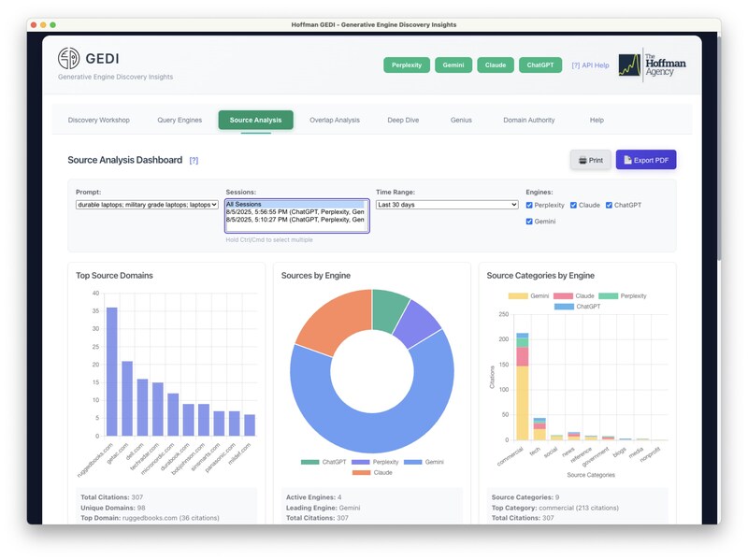This screenshot has height=560, width=748.
Task: Toggle the Claude engine checkbox
Action: coord(573,205)
